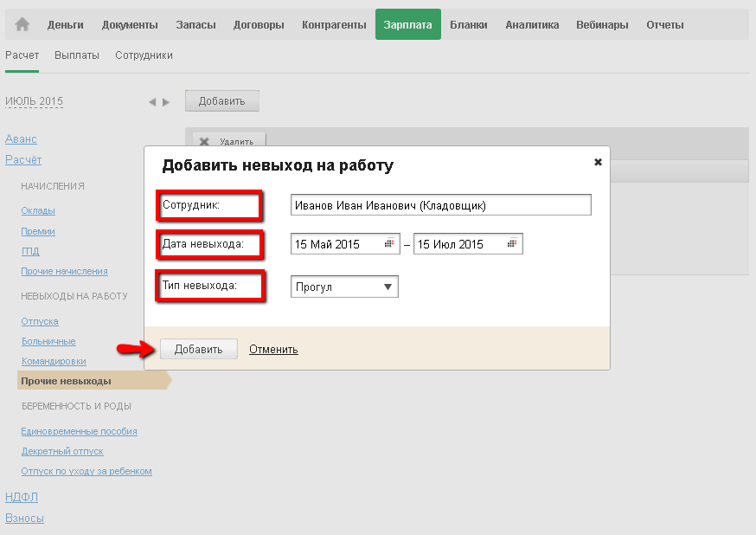Viewport: 756px width, 535px height.
Task: Open calendar for absence end date
Action: 513,244
